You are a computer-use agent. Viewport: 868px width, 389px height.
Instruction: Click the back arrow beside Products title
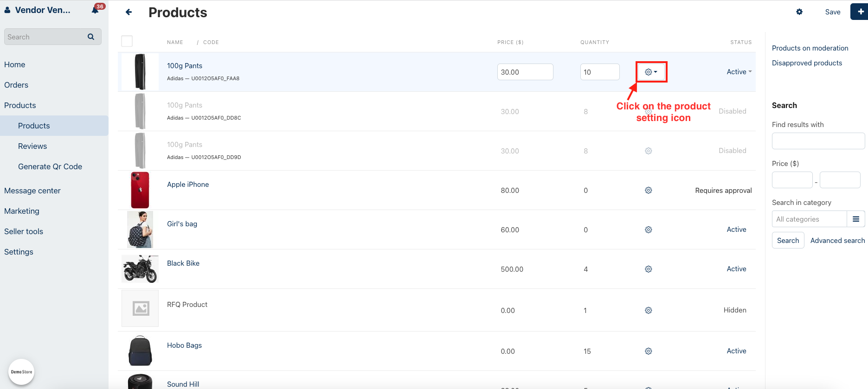129,12
